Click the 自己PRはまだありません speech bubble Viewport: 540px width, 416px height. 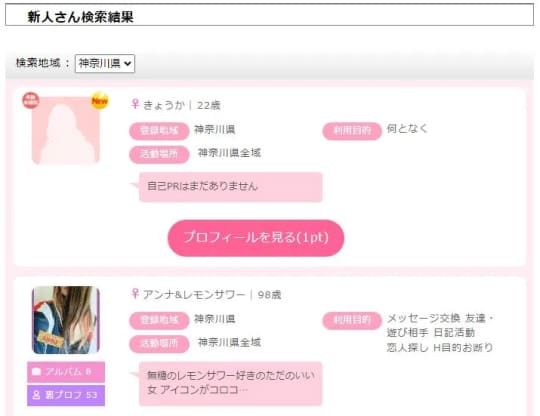click(x=230, y=187)
